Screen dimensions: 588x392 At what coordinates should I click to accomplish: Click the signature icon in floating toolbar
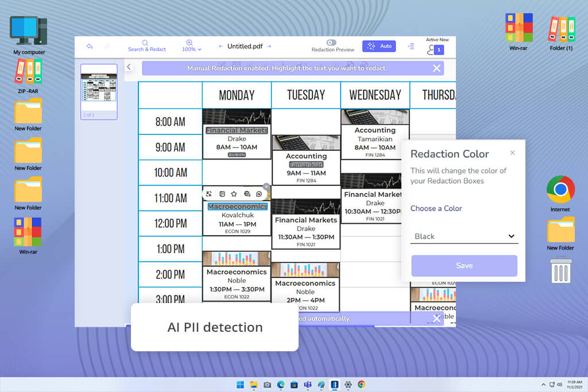point(259,194)
